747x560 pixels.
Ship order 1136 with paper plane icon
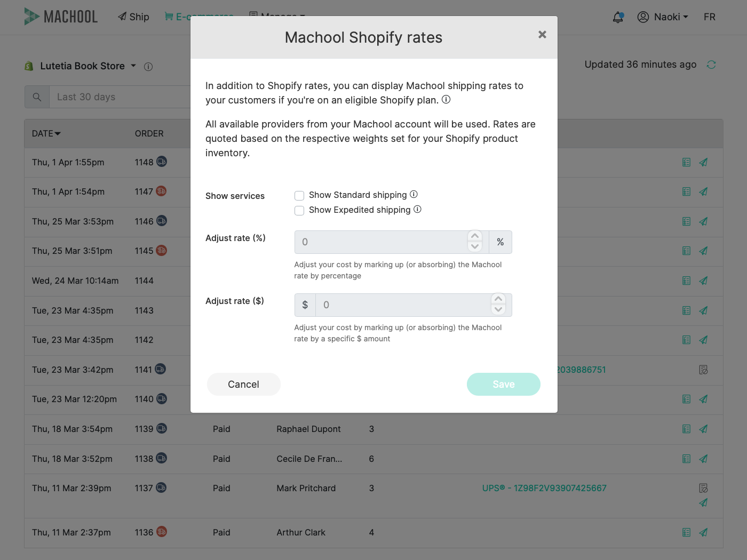coord(704,532)
